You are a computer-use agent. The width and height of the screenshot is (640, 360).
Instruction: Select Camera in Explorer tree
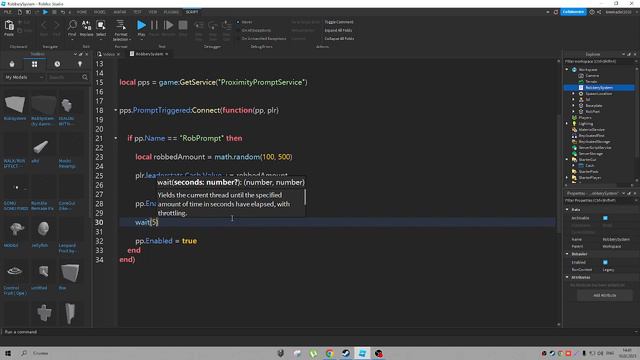click(x=592, y=76)
